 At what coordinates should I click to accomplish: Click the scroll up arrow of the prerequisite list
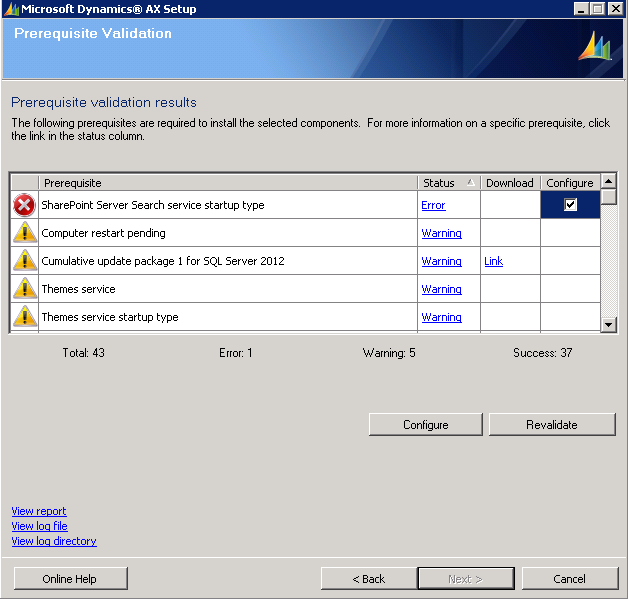coord(608,182)
